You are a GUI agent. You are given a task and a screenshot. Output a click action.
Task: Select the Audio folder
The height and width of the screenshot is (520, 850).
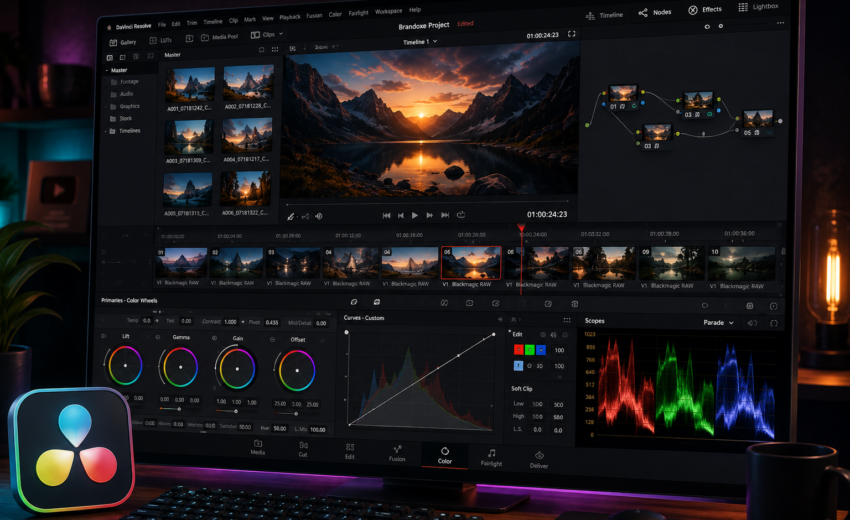tap(122, 94)
